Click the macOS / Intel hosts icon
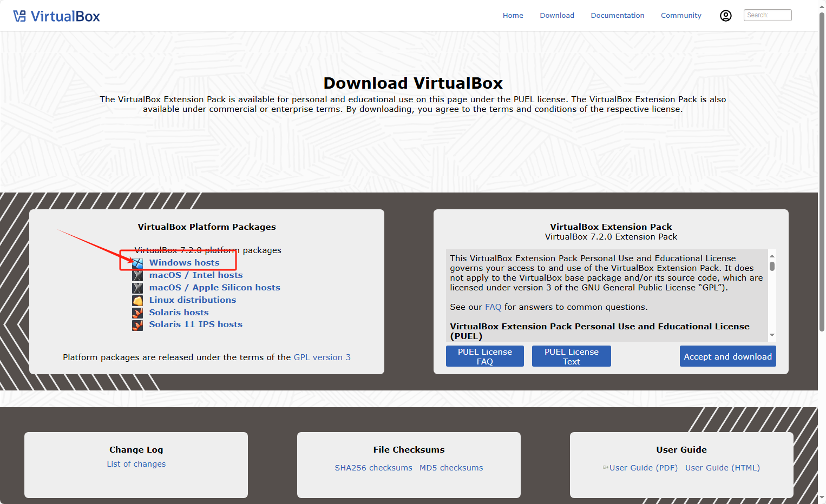 138,276
